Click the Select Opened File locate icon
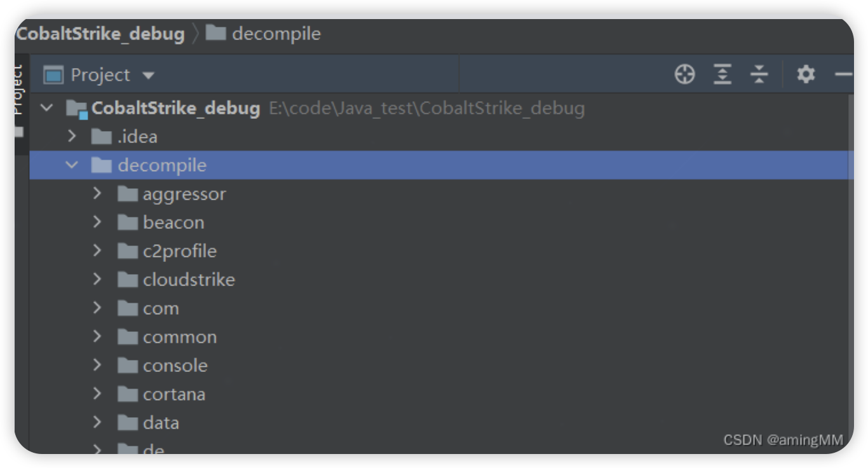This screenshot has height=468, width=868. [x=684, y=74]
